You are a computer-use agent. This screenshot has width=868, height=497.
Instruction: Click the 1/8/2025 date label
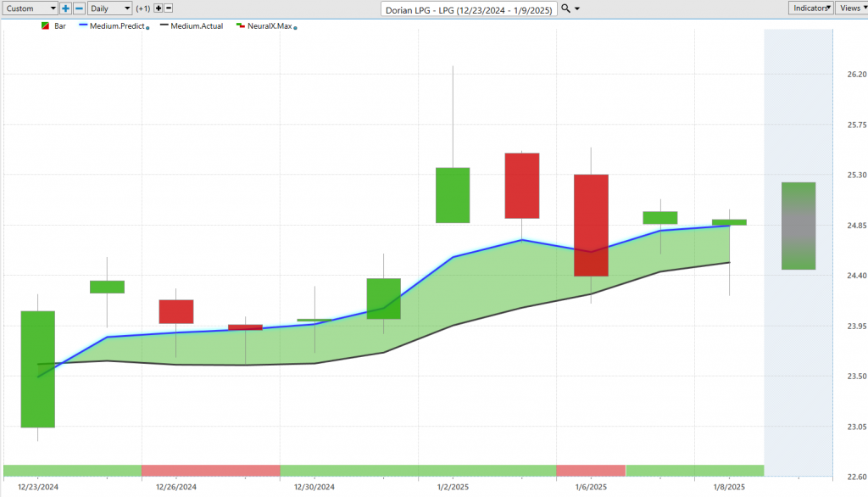[729, 487]
